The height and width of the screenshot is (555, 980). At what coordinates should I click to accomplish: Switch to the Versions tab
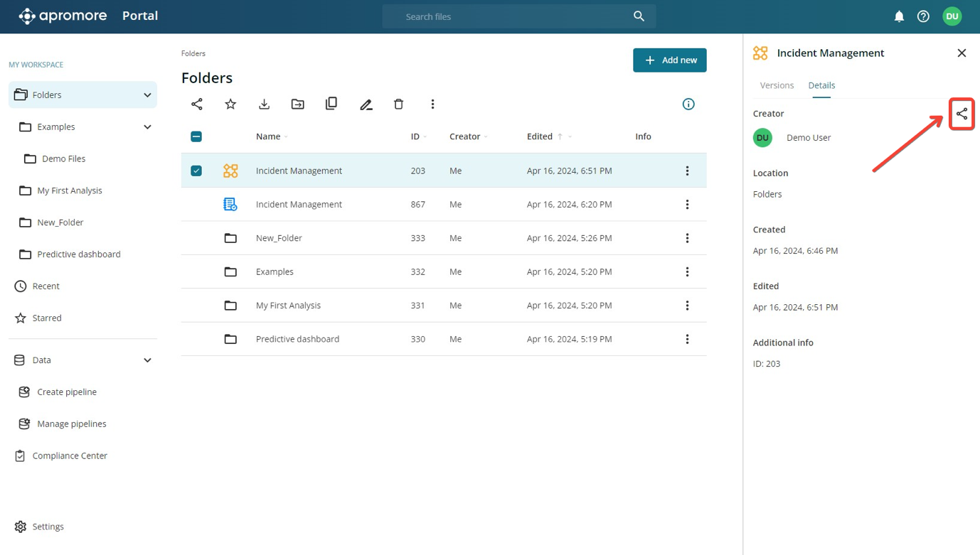tap(777, 85)
